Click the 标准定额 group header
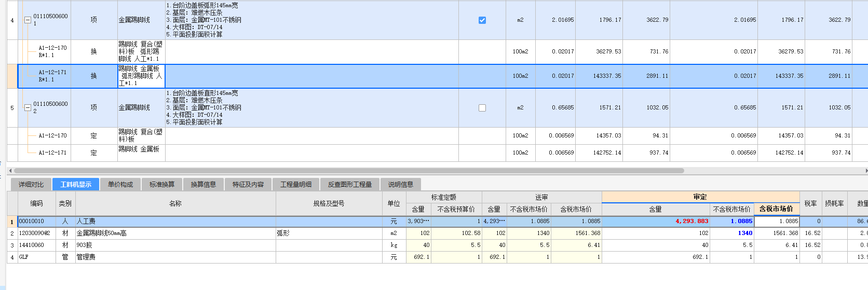Screen dimensions: 868x290 (x=444, y=197)
